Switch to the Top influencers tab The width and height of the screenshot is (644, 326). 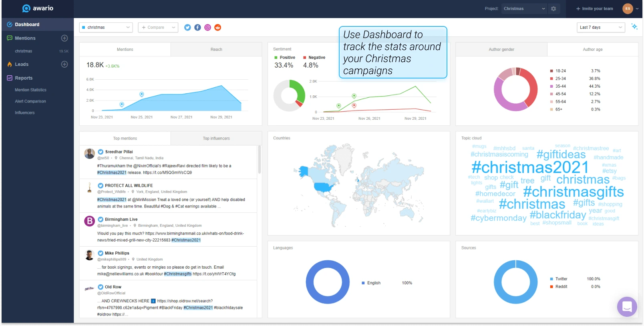pyautogui.click(x=216, y=138)
